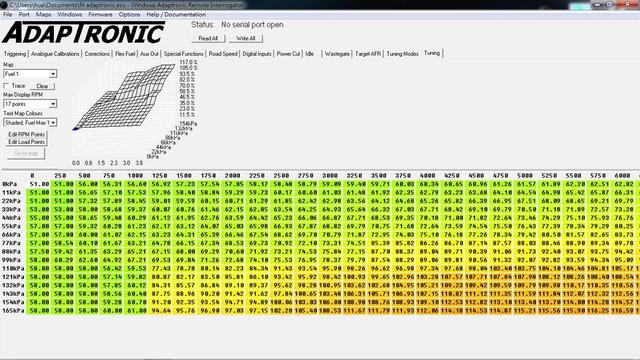Open the Max Display RPM dropdown
Image resolution: width=640 pixels, height=360 pixels.
click(53, 104)
